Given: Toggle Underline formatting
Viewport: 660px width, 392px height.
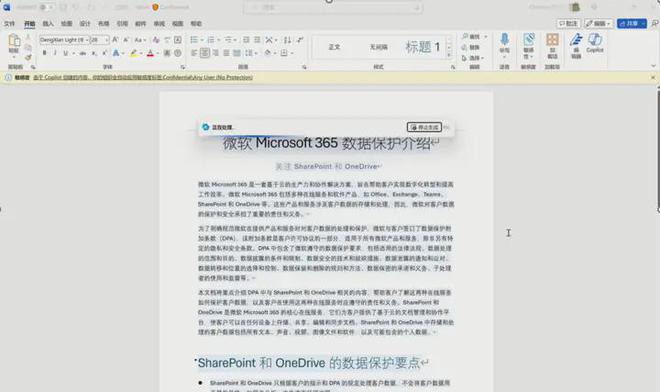Looking at the screenshot, I should pyautogui.click(x=65, y=53).
